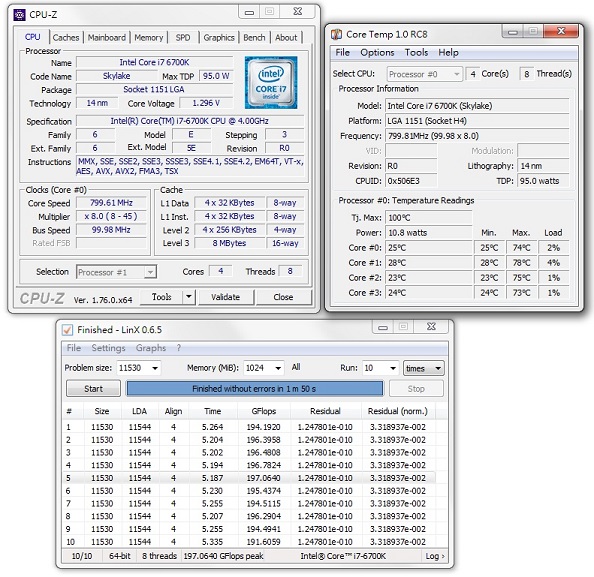
Task: Open the Select CPU Processor #0 dropdown
Action: coord(424,74)
